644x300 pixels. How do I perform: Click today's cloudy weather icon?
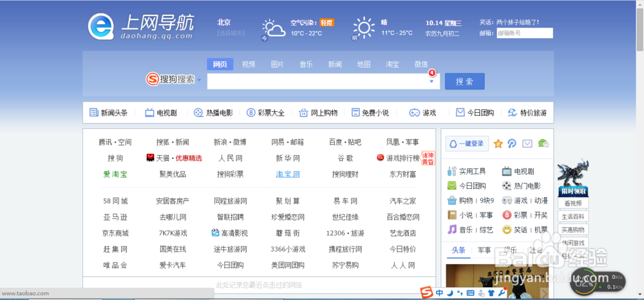[274, 29]
